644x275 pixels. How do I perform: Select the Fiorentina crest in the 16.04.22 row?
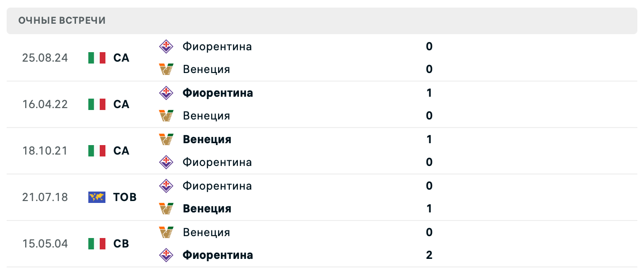167,92
